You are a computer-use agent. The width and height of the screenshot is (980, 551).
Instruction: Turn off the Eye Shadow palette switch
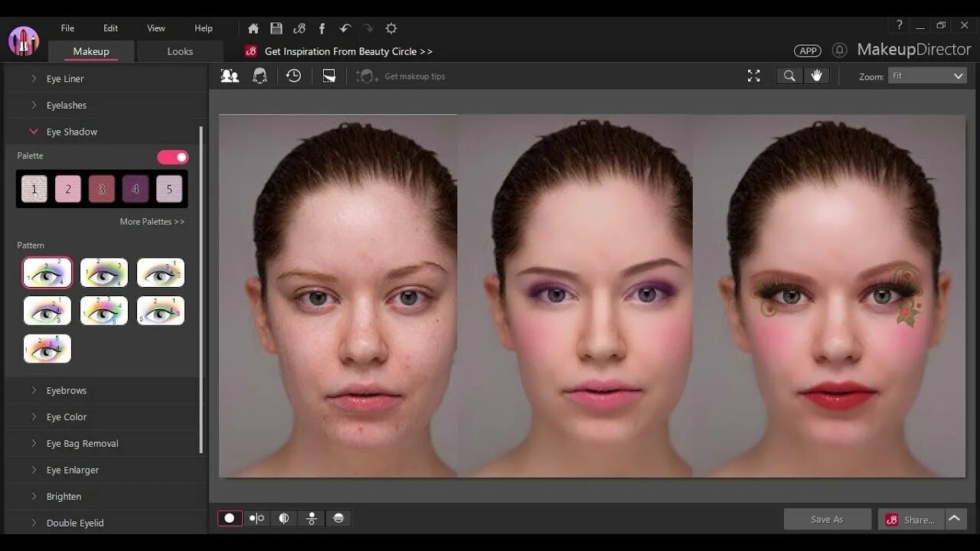(173, 157)
